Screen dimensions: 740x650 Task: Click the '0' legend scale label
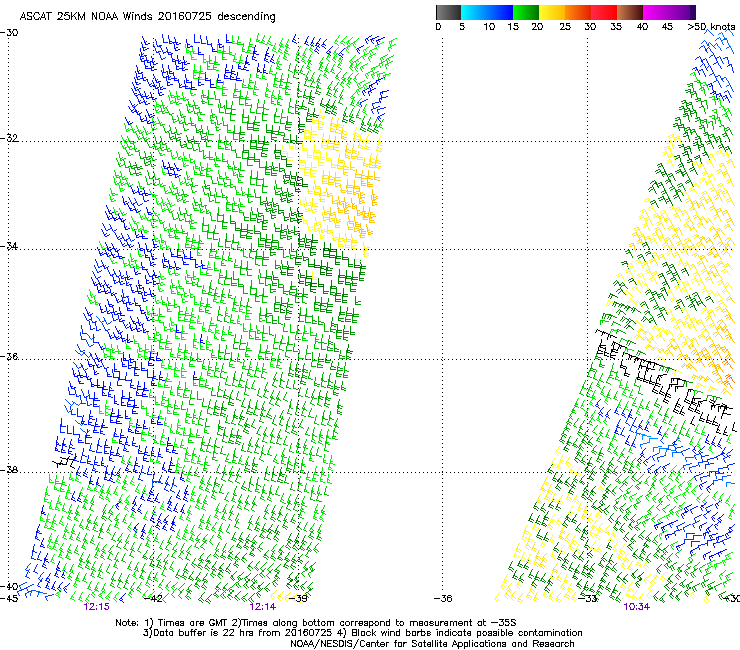(x=438, y=27)
